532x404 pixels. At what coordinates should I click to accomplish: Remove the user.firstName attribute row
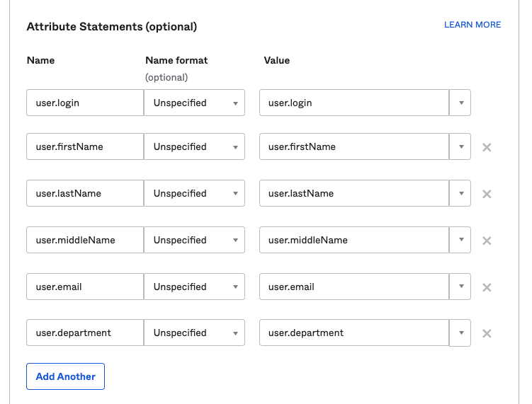click(487, 147)
